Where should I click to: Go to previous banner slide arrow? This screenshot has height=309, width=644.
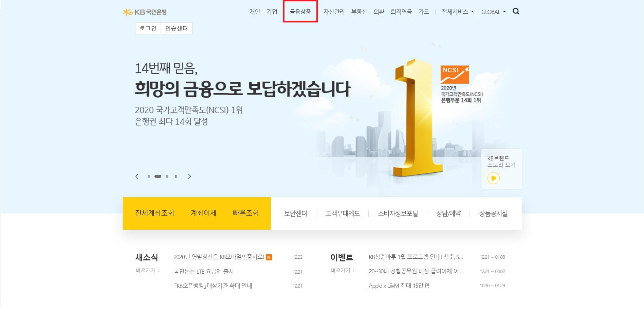click(137, 176)
